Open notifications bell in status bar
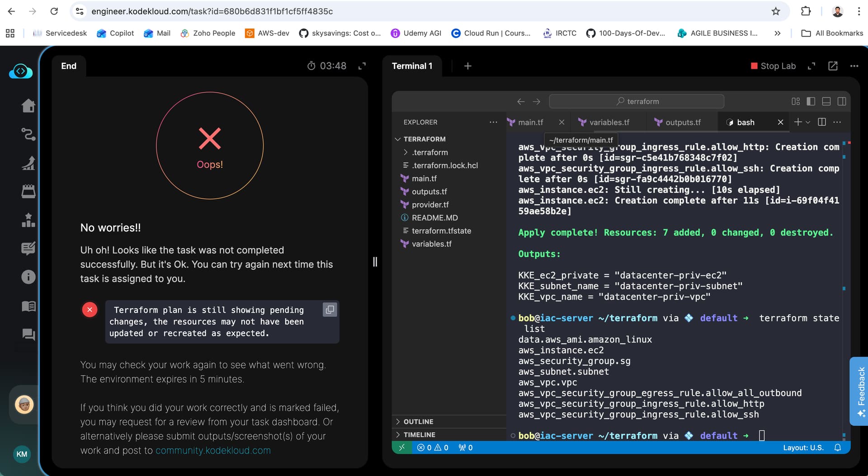 point(837,448)
